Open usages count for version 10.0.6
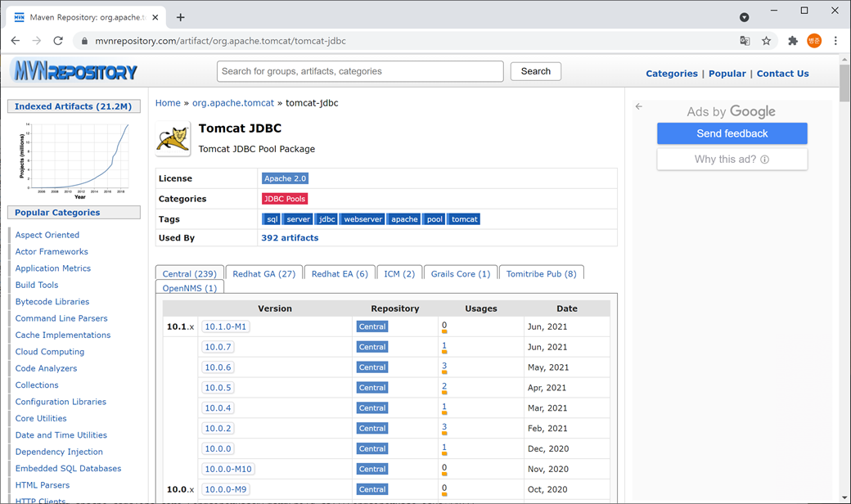This screenshot has width=851, height=504. click(x=444, y=366)
